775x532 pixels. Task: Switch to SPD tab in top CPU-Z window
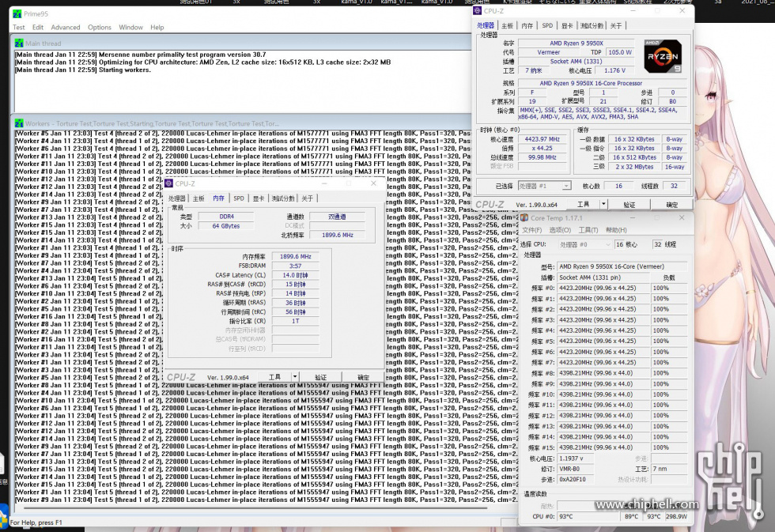click(x=547, y=25)
